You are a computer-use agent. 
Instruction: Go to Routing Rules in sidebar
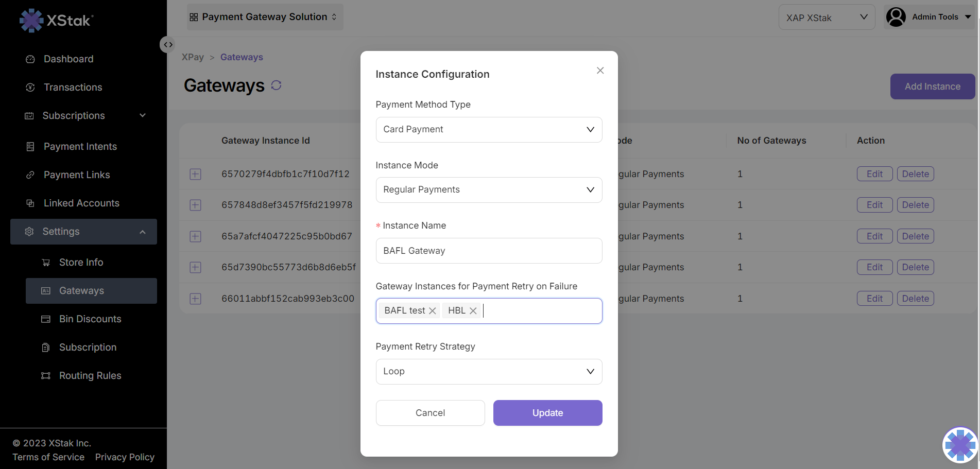click(90, 376)
